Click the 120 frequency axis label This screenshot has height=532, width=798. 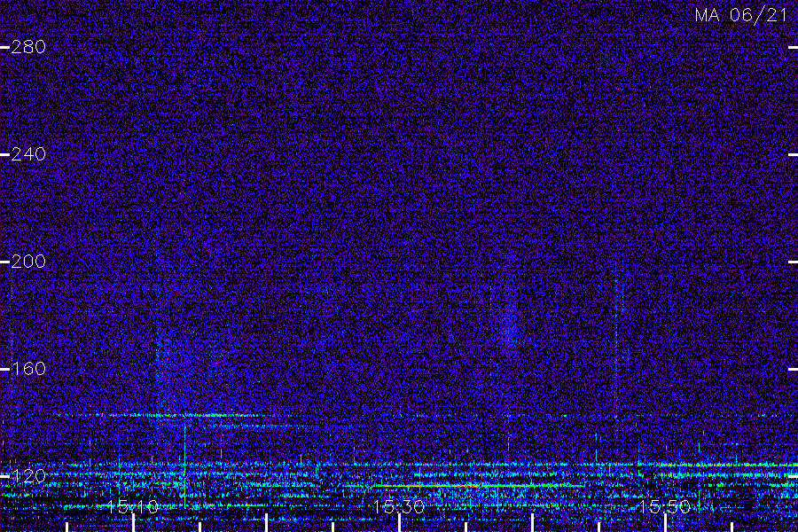[x=28, y=476]
